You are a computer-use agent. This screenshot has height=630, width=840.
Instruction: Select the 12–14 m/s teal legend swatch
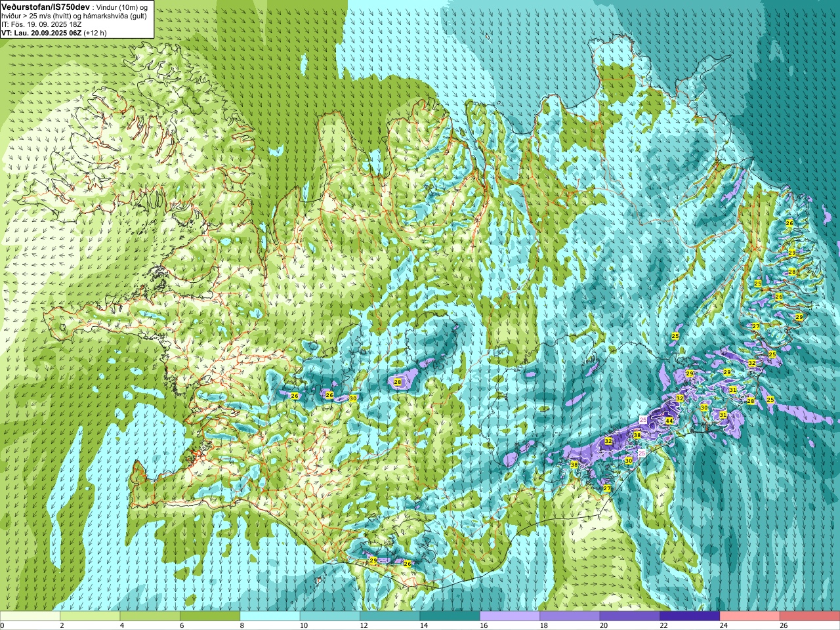390,616
